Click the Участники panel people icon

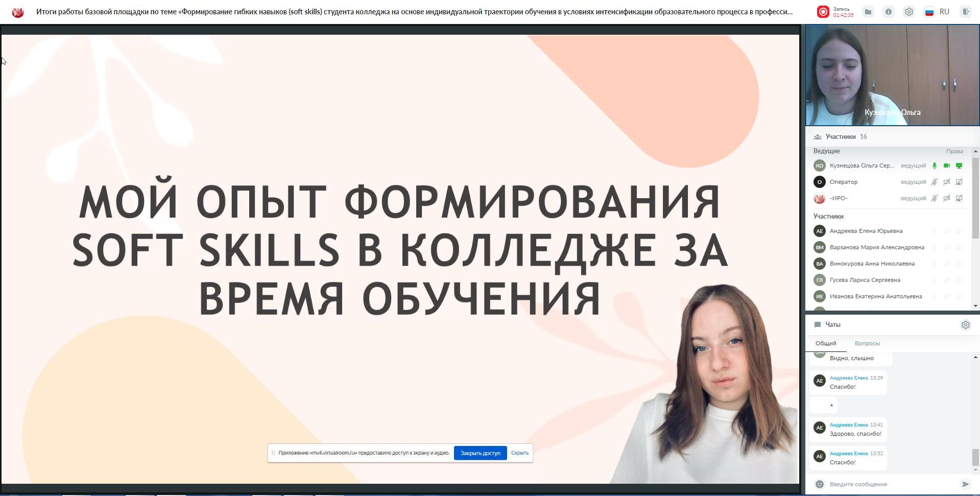point(817,137)
